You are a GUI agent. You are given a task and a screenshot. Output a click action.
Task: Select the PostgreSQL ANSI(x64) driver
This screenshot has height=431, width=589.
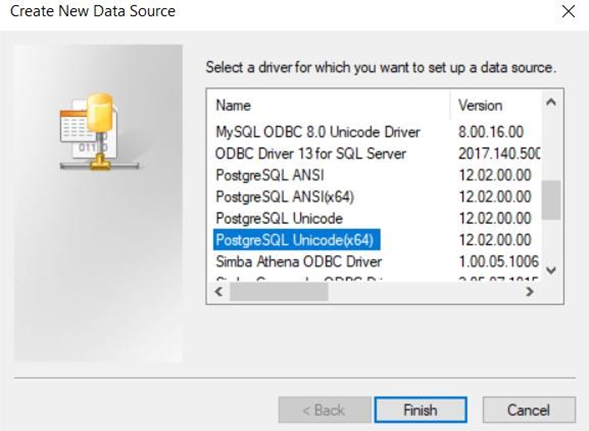(x=285, y=197)
